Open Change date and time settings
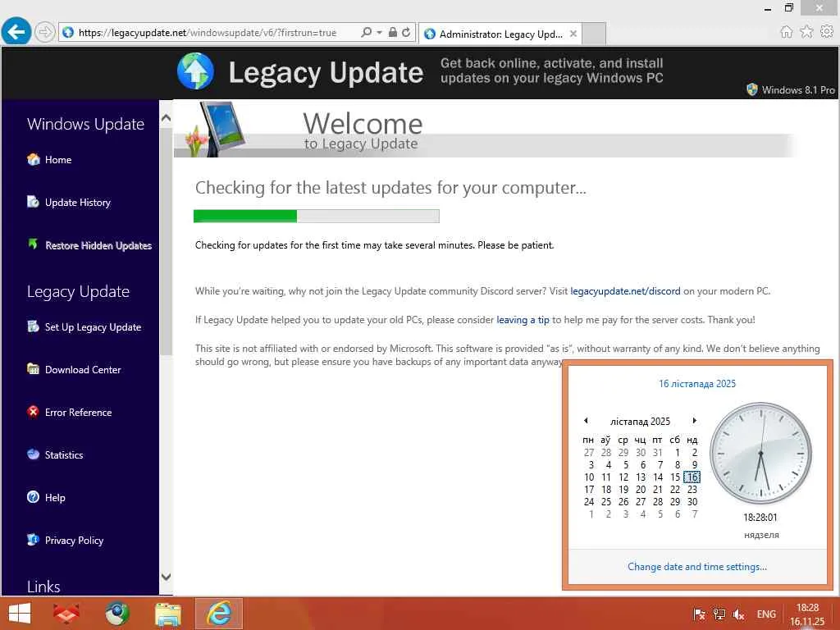 (x=697, y=567)
